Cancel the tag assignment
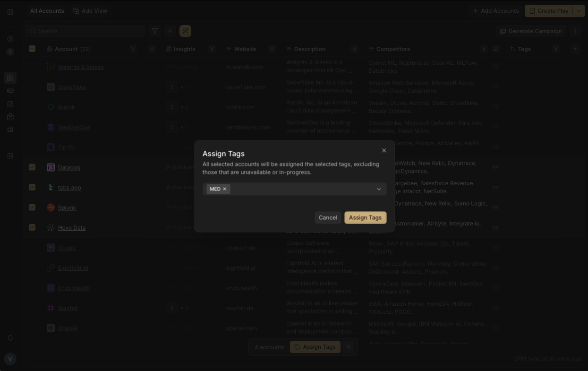The width and height of the screenshot is (588, 371). pyautogui.click(x=328, y=217)
